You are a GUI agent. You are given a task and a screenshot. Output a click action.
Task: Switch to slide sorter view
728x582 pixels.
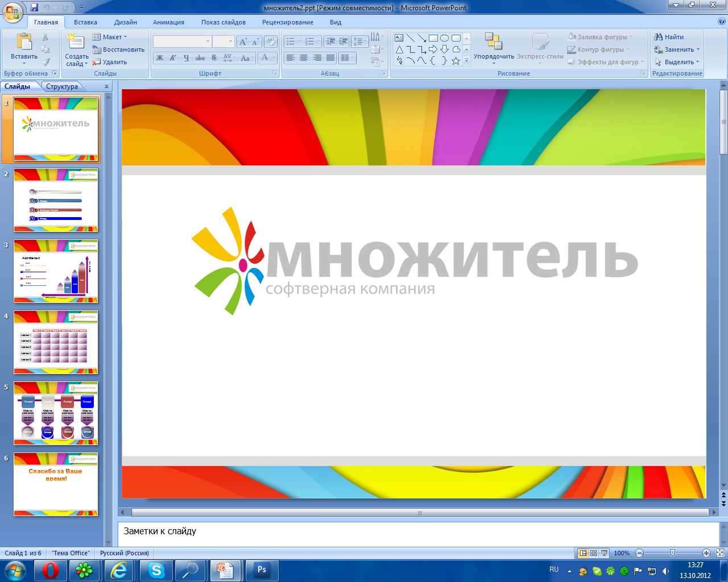[593, 553]
